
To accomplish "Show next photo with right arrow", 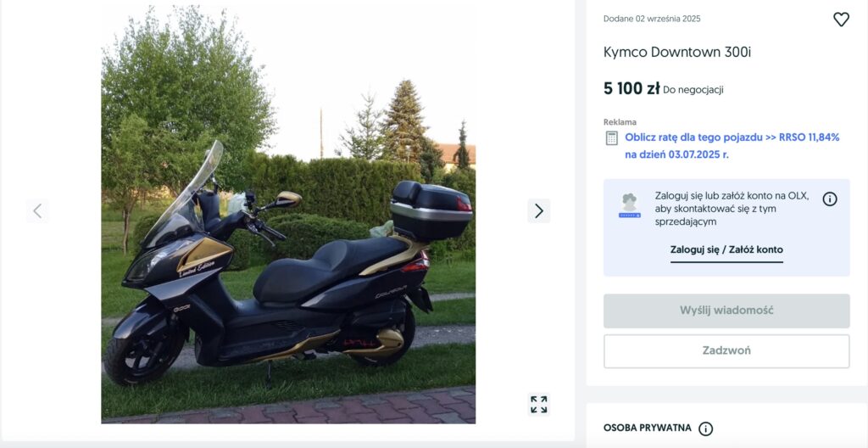I will click(538, 210).
